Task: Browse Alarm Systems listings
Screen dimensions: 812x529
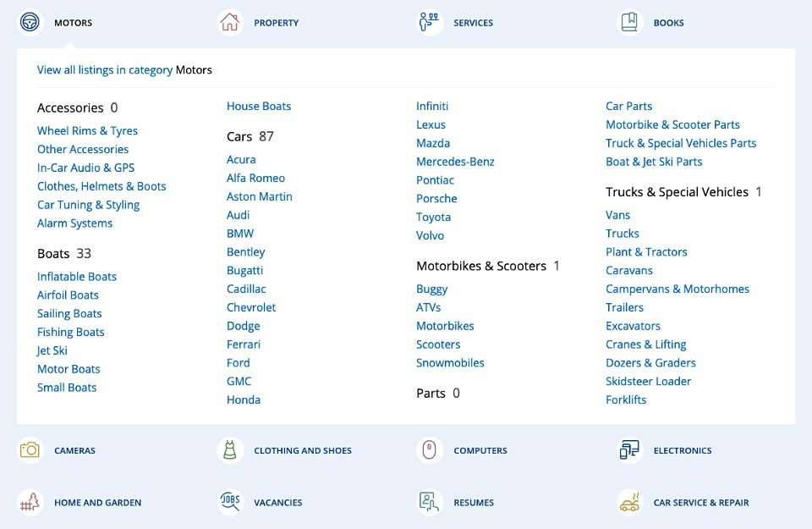Action: (x=74, y=223)
